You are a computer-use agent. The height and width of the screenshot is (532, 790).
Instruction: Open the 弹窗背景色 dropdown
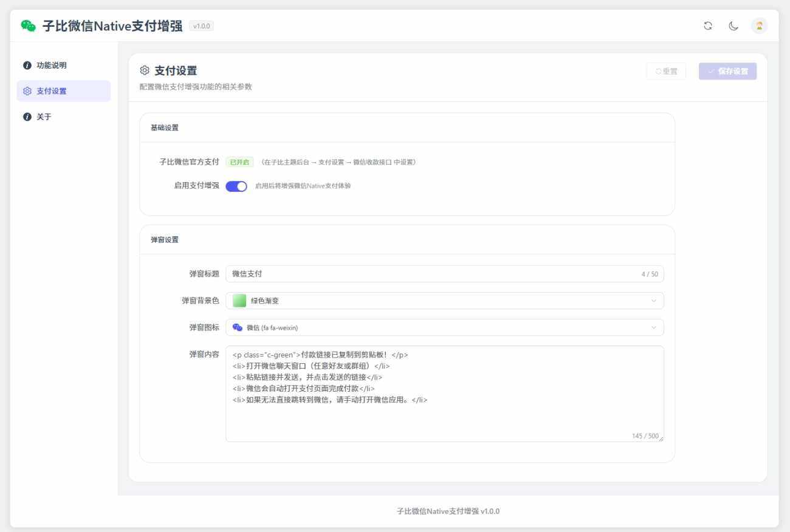coord(444,301)
